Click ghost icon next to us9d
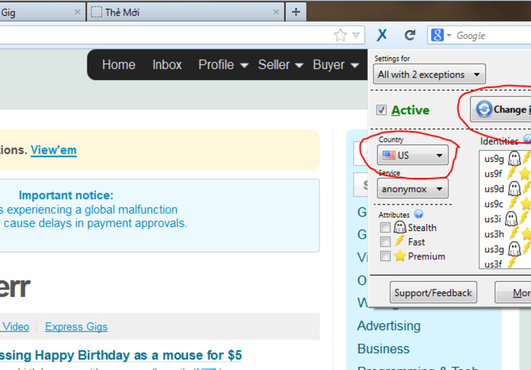Viewport: 531px width, 370px height. [x=514, y=188]
